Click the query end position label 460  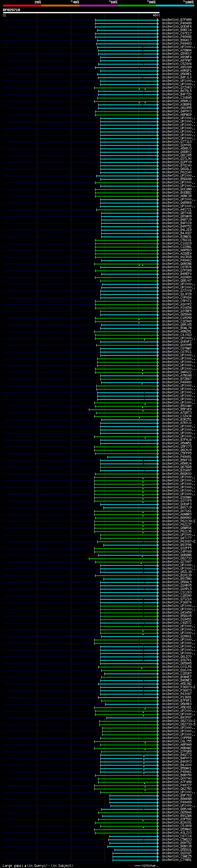tap(155, 15)
